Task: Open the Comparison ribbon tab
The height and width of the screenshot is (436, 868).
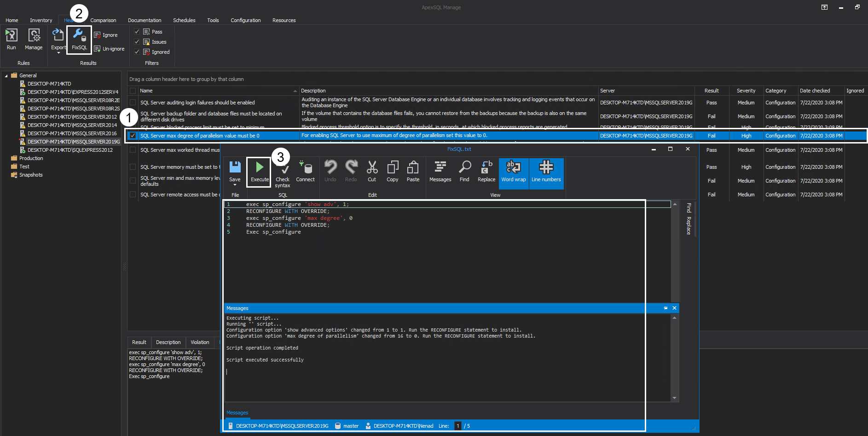Action: (x=103, y=20)
